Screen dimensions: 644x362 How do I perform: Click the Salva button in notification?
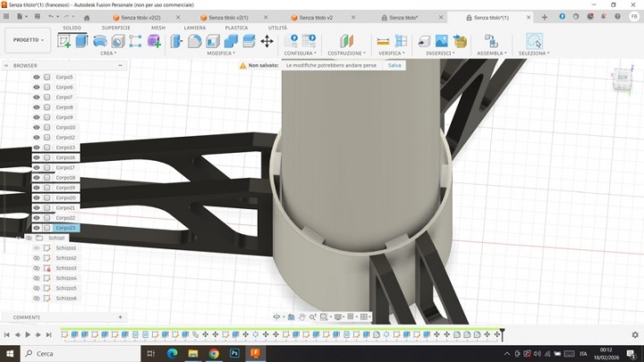[394, 65]
